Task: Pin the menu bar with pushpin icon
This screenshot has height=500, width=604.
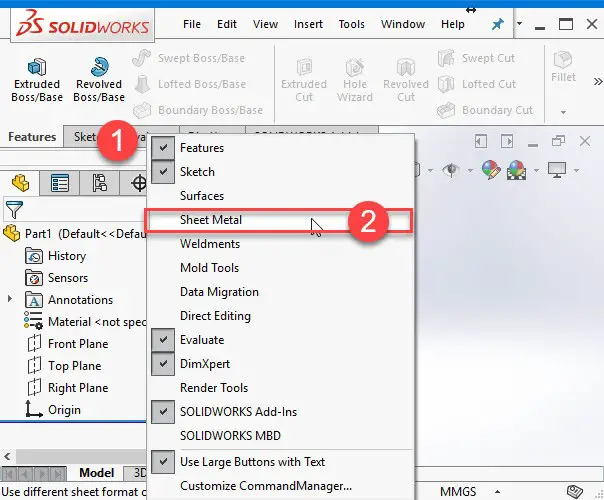Action: (497, 25)
